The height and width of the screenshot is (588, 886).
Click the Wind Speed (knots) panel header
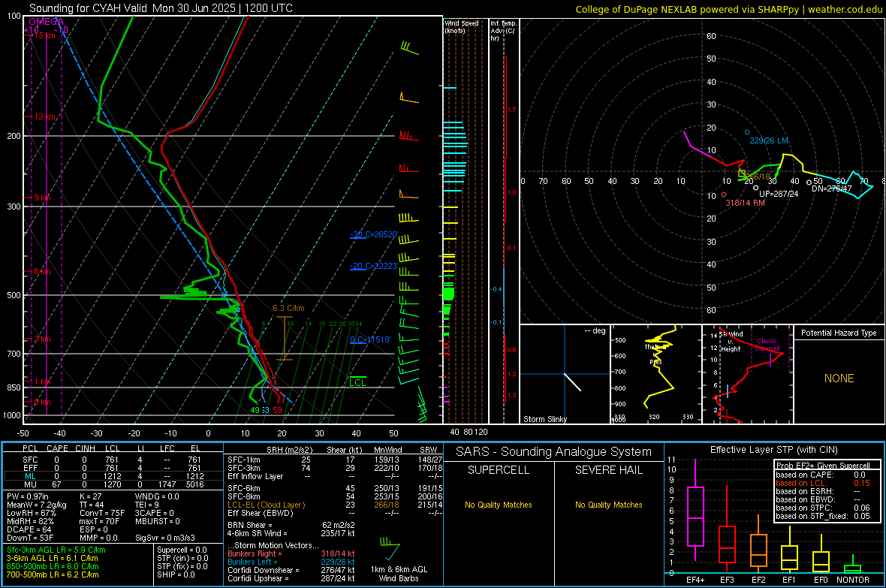click(x=461, y=26)
